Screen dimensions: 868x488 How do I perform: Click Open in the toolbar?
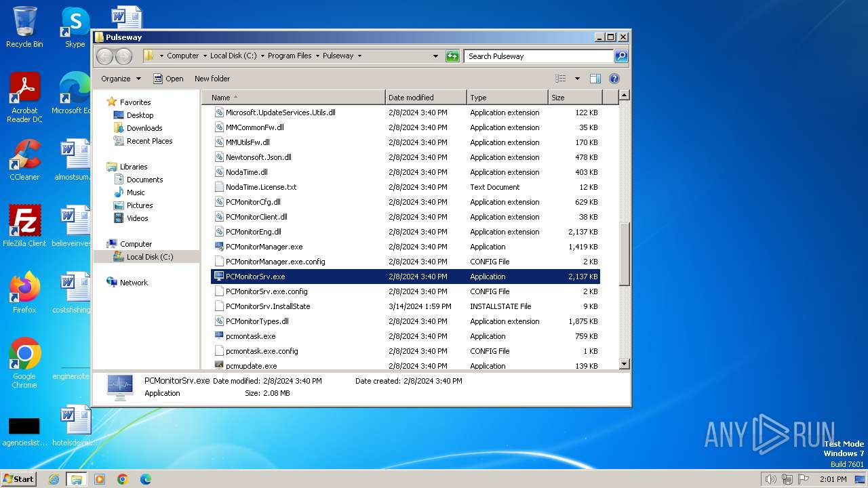pos(168,79)
